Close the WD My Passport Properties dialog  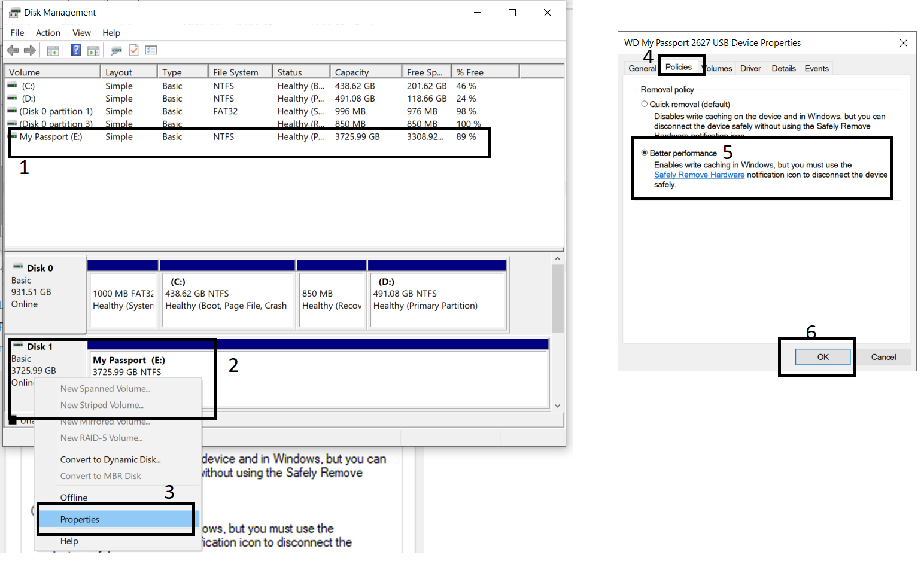click(x=903, y=43)
